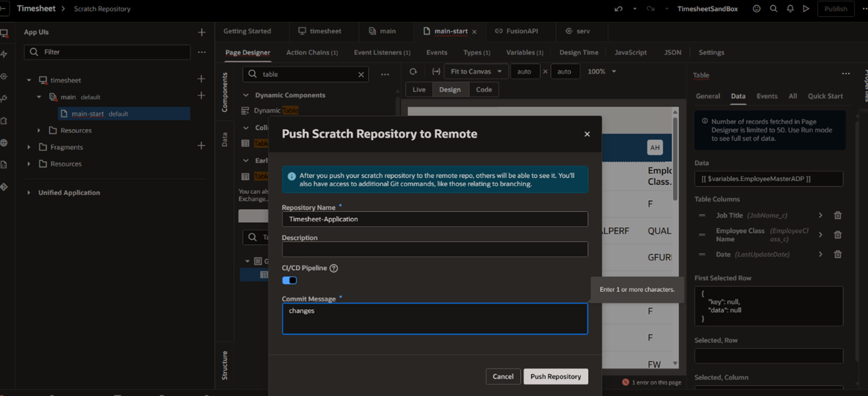
Task: Open the Fit to Canvas dropdown
Action: [x=476, y=72]
